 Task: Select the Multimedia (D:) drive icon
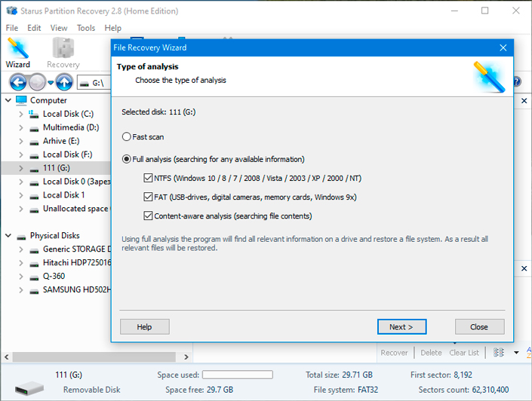pyautogui.click(x=34, y=129)
